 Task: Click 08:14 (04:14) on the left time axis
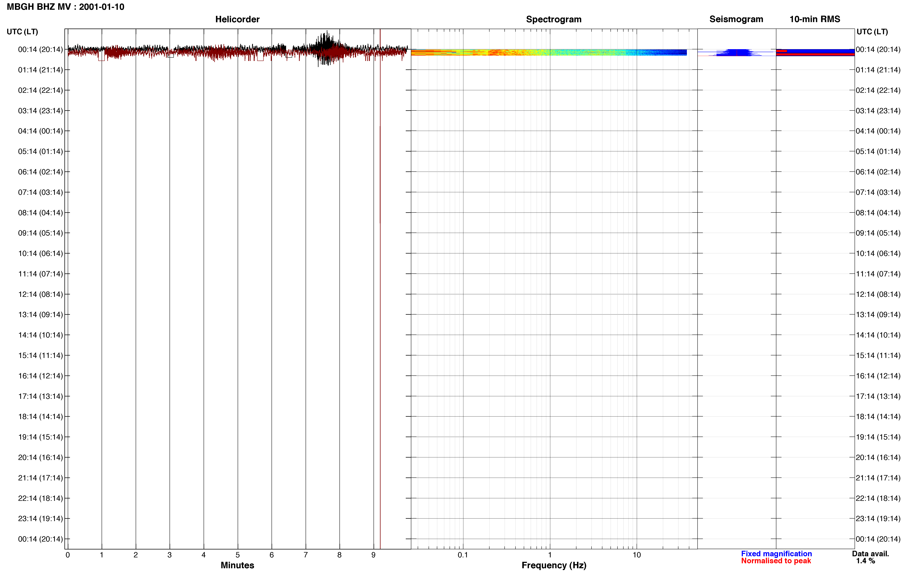[40, 212]
